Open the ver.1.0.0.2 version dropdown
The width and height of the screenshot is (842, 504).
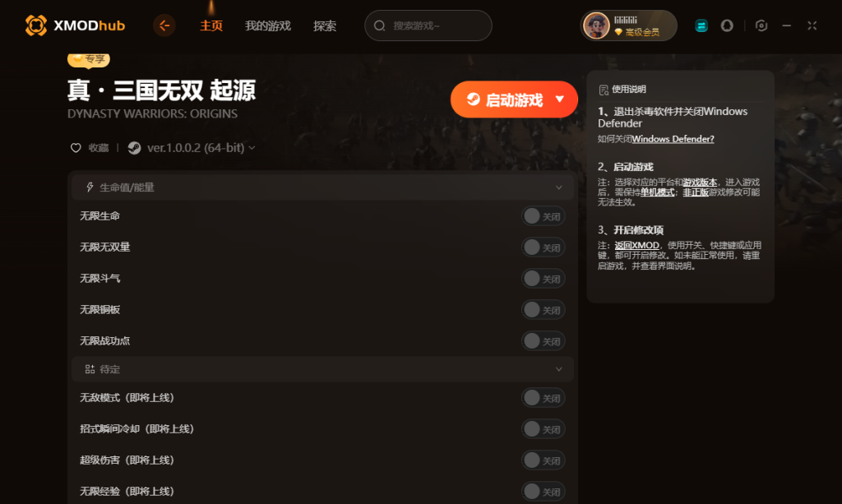201,148
